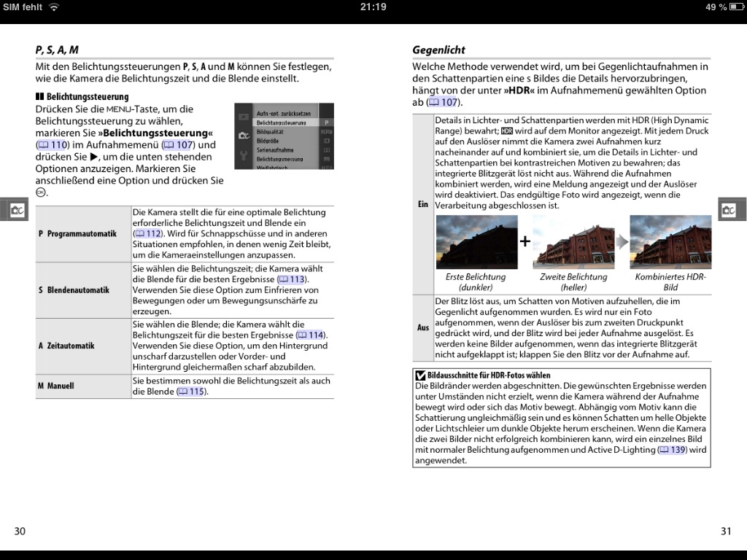This screenshot has height=560, width=747.
Task: Click the checkmark icon beside Bildausschnitte heading
Action: click(x=420, y=376)
